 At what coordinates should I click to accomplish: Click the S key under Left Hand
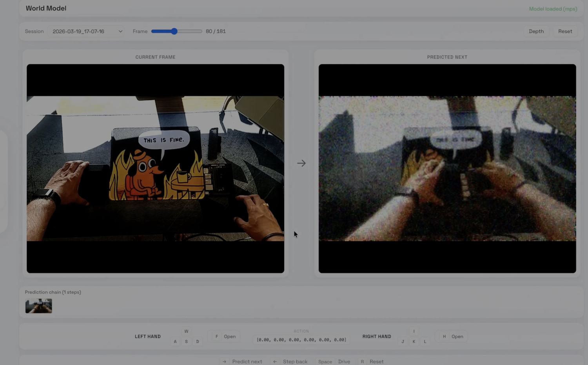click(x=186, y=342)
